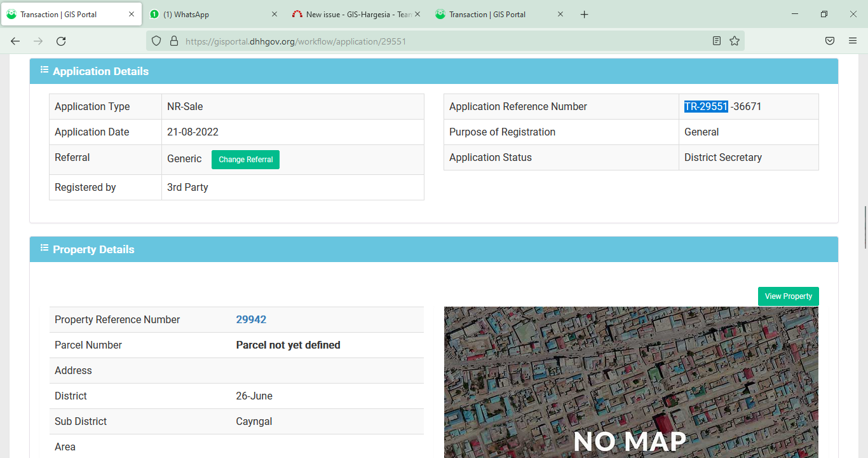
Task: Close the last Transaction GIS Portal tab
Action: (560, 14)
